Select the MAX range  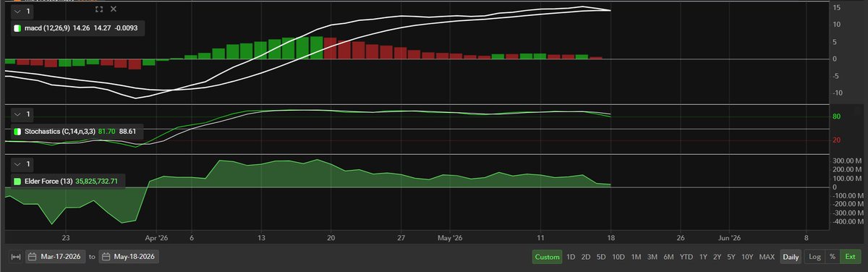click(767, 257)
